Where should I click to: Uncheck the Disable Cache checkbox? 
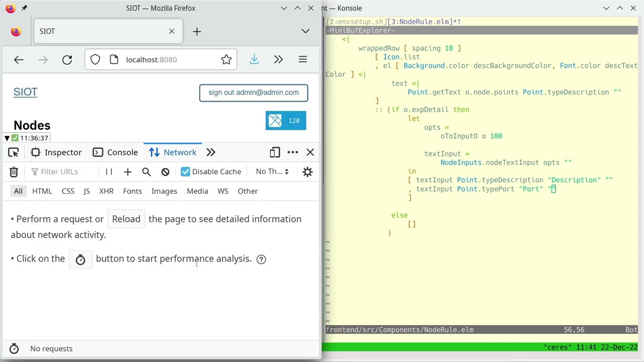click(x=186, y=172)
